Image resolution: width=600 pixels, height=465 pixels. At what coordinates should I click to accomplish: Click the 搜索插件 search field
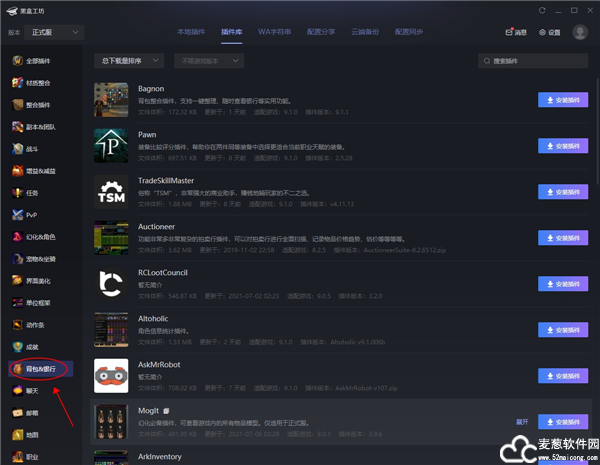click(x=532, y=61)
